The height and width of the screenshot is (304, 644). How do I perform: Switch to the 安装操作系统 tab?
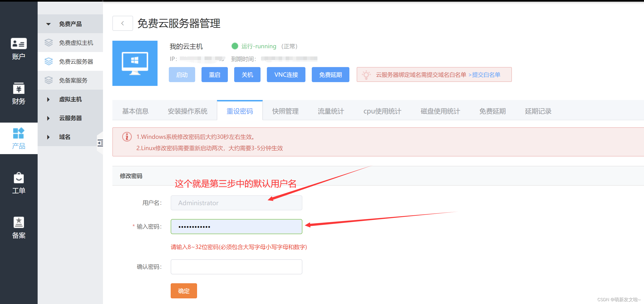tap(187, 111)
